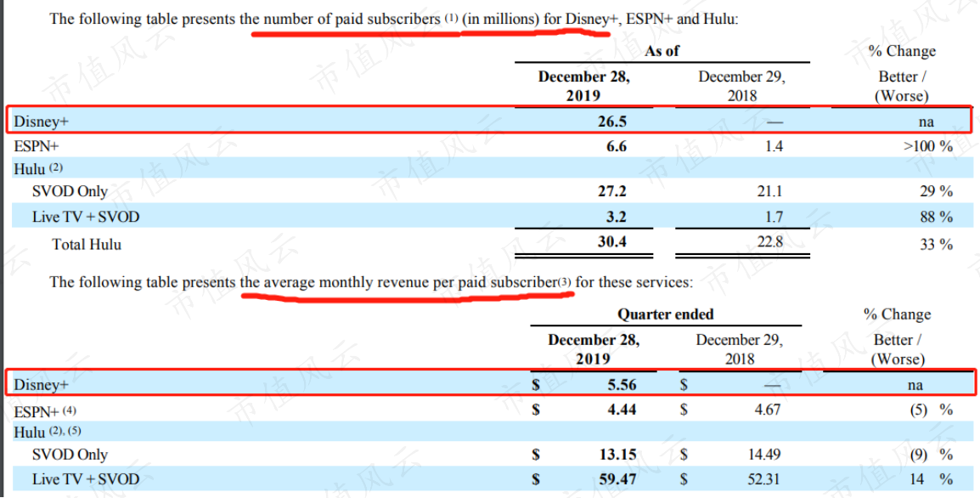
Task: Select the >100 % change for ESPN+
Action: 928,146
